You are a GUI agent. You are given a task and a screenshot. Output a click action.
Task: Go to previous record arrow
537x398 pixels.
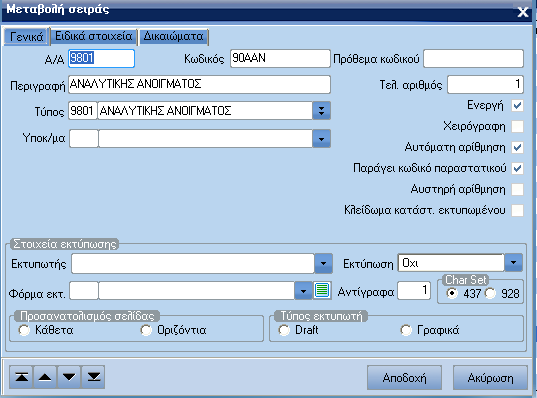pos(45,377)
